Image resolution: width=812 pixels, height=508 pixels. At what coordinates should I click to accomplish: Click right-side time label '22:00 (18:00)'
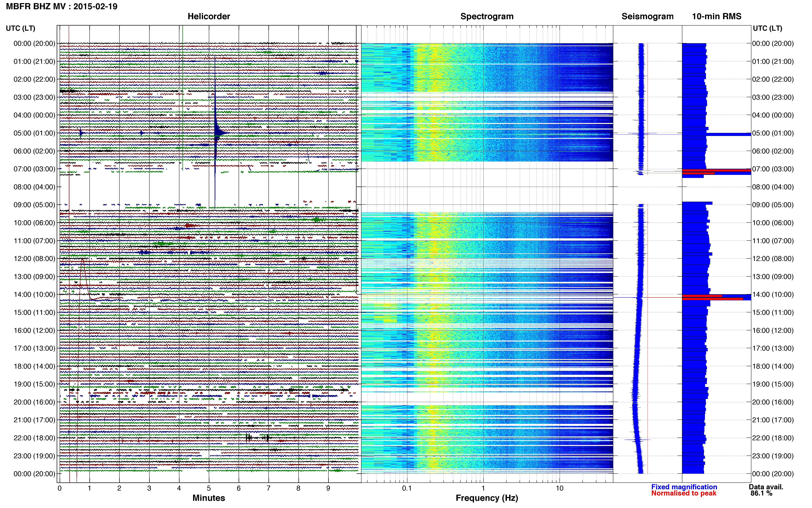click(773, 438)
